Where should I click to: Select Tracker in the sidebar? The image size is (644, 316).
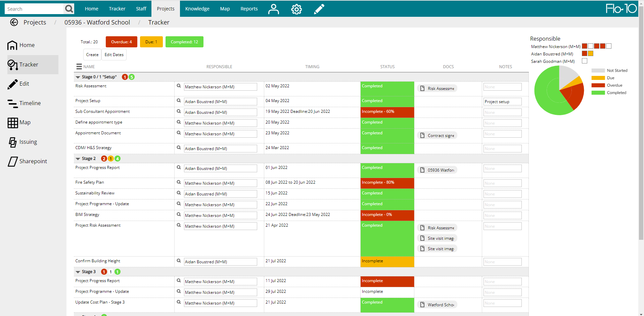point(33,64)
